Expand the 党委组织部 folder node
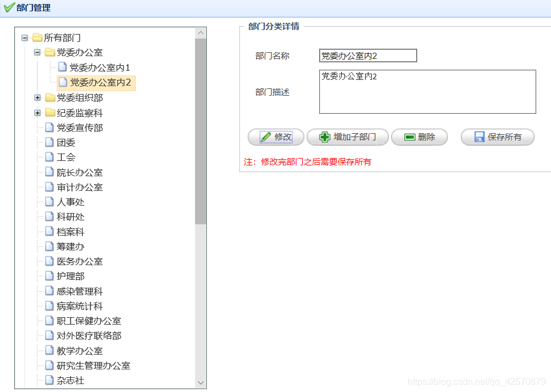Viewport: 551px width, 392px height. [37, 97]
